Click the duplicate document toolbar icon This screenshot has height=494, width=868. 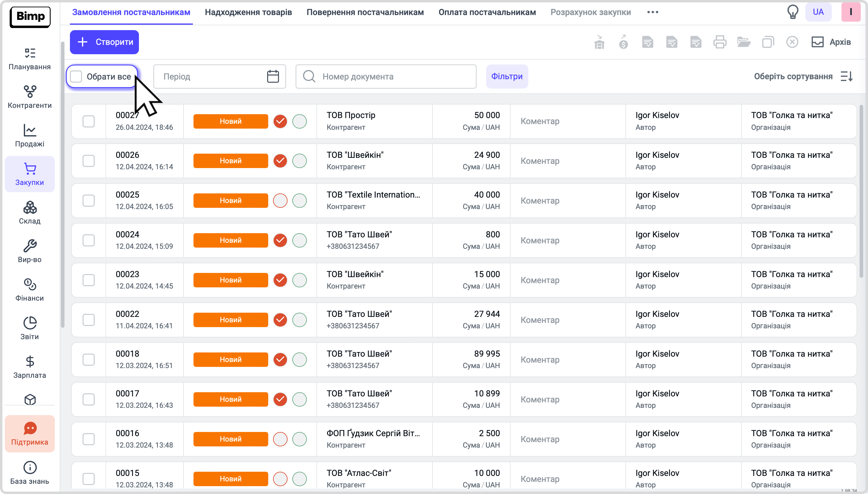[768, 42]
